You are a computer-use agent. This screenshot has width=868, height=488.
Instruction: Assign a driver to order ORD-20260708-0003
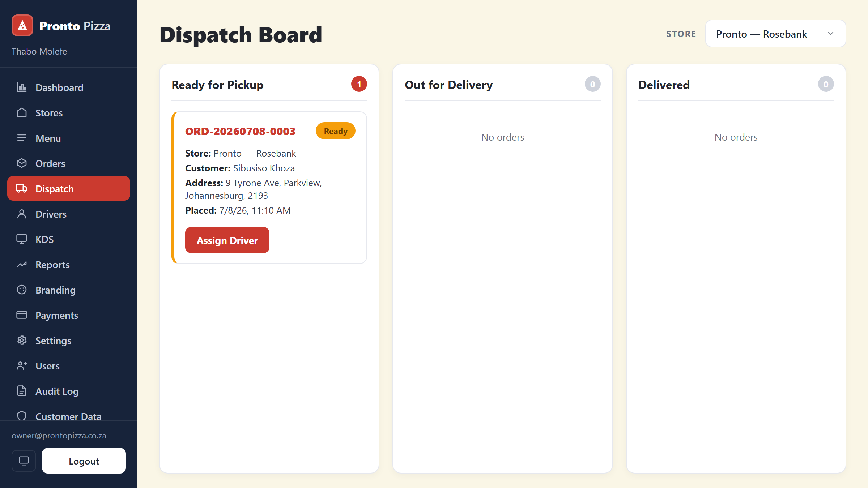pos(227,240)
